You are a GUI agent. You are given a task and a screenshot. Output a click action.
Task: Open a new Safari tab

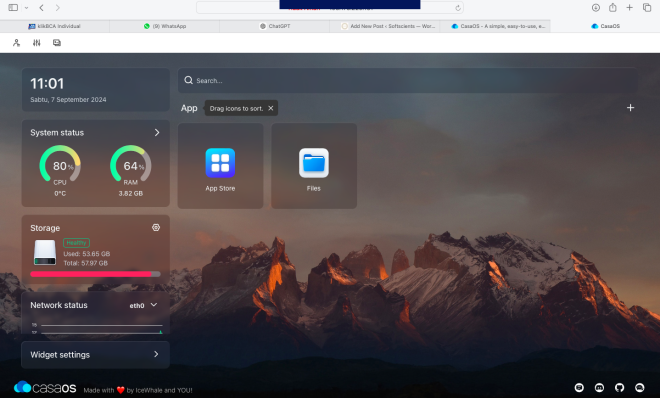(629, 7)
